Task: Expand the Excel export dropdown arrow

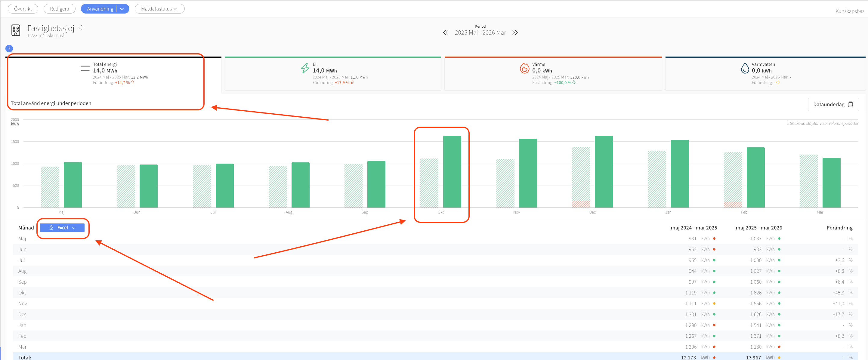Action: click(x=74, y=228)
